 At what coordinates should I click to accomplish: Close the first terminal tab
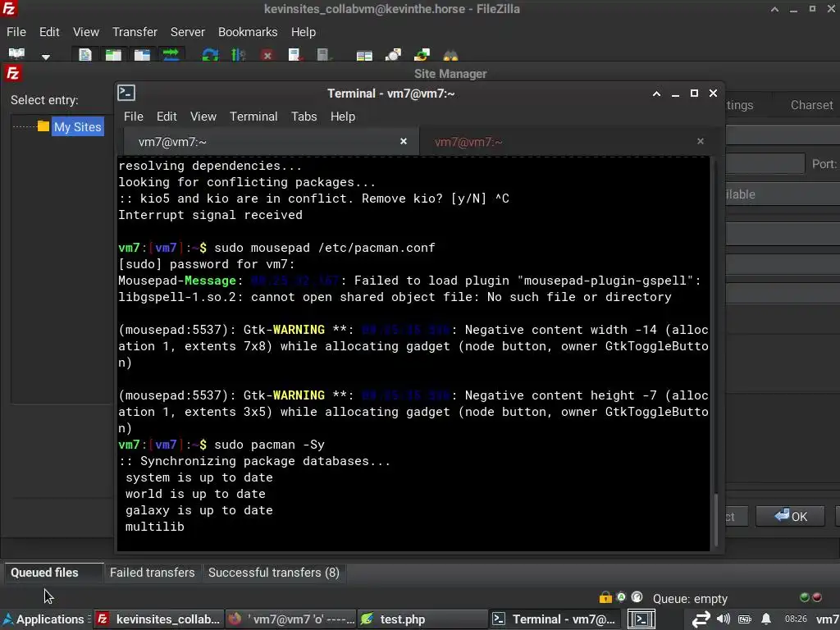(404, 141)
